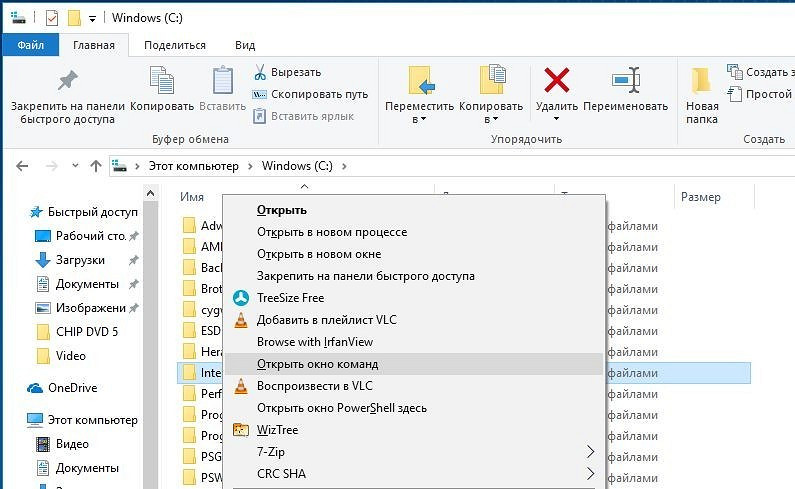Select Open command window menu item
This screenshot has height=489, width=795.
(x=317, y=364)
